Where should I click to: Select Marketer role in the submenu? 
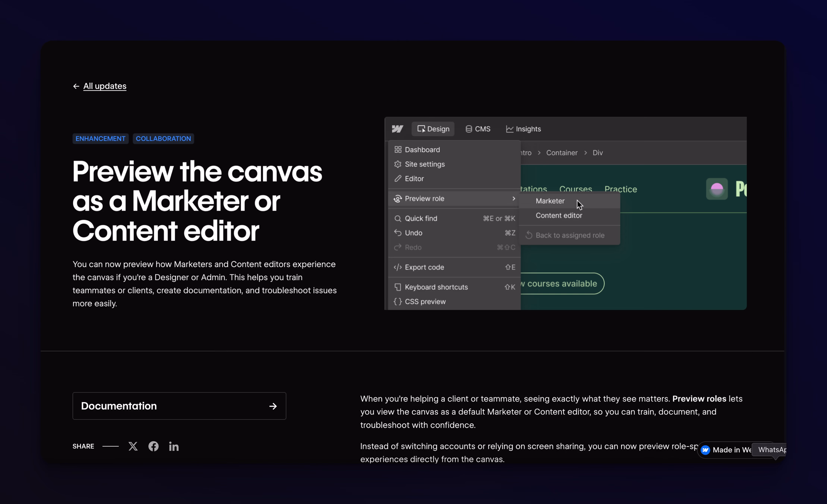(570, 201)
